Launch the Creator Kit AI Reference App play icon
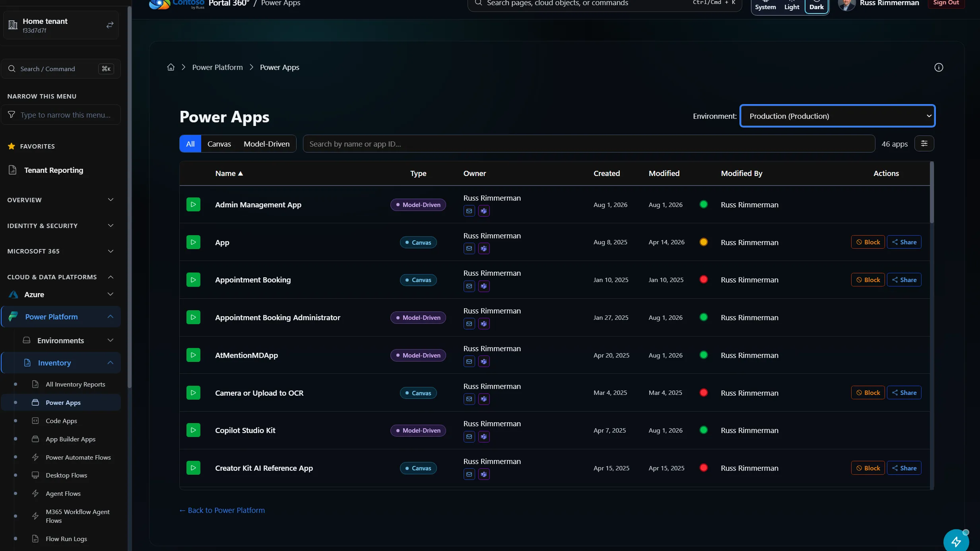This screenshot has width=980, height=551. (x=193, y=468)
